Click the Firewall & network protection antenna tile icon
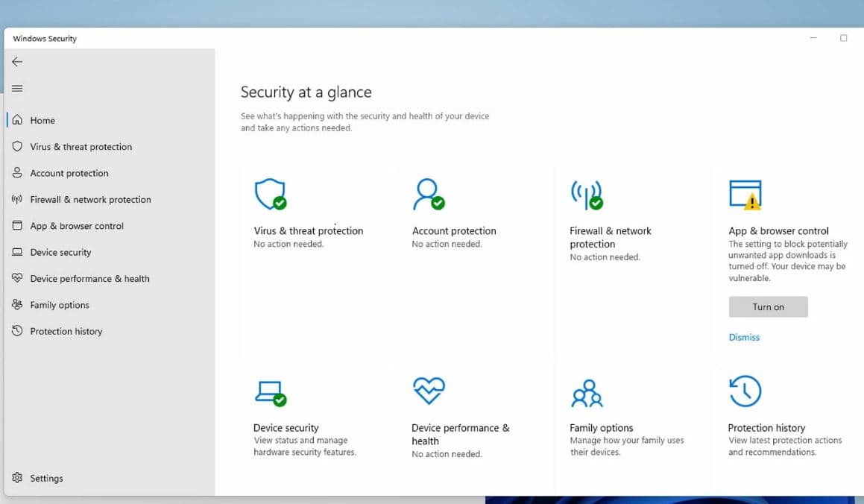Screen dimensions: 864x504 (586, 194)
